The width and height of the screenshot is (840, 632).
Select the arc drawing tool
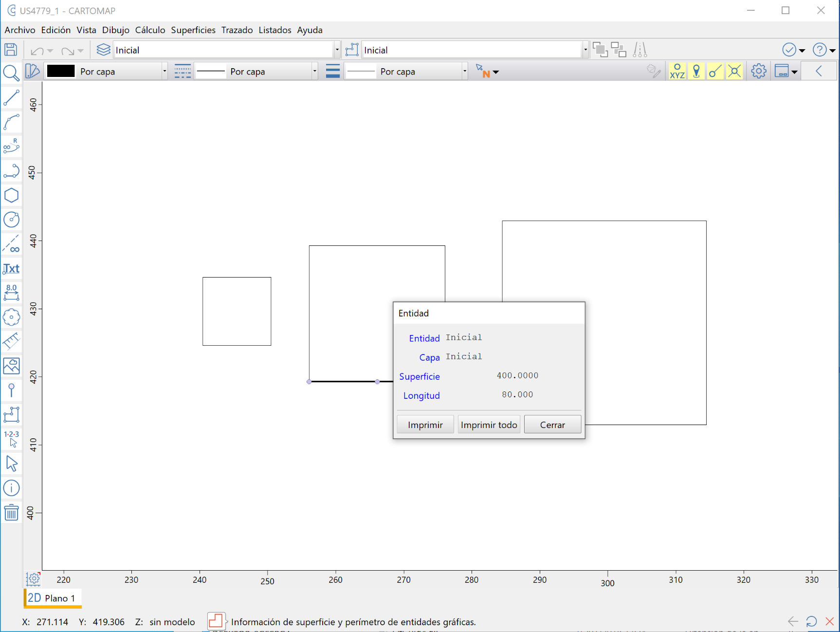coord(11,122)
